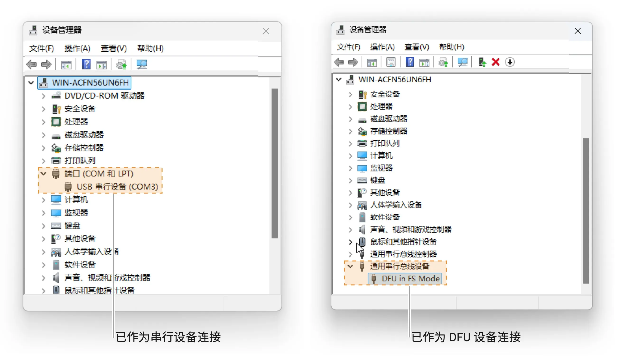The height and width of the screenshot is (364, 618).
Task: Collapse root WIN-ACFN56UN6FH node in left window
Action: point(31,83)
